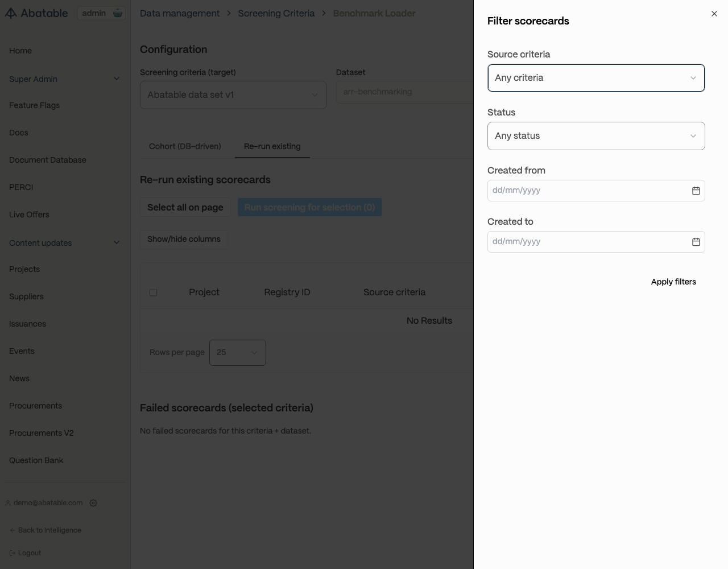Open Suppliers in sidebar

pos(26,296)
